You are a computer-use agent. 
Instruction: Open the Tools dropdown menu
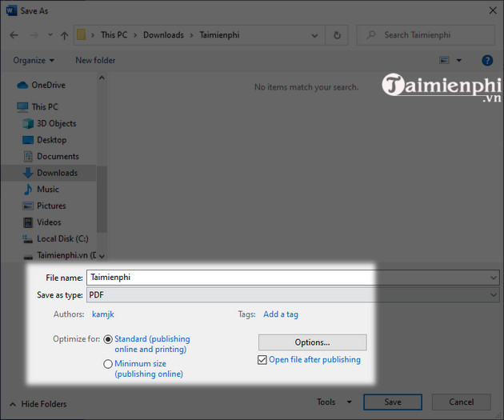334,402
